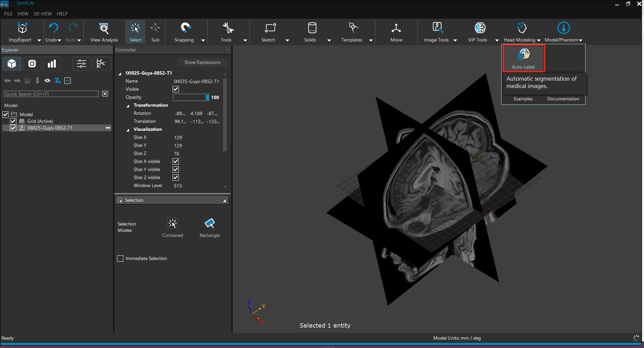
Task: Expand the Snapping dropdown arrow
Action: click(203, 40)
